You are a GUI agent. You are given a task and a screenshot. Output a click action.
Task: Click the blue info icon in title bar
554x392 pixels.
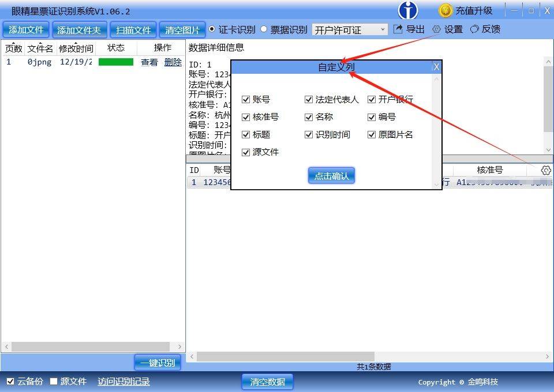(408, 10)
